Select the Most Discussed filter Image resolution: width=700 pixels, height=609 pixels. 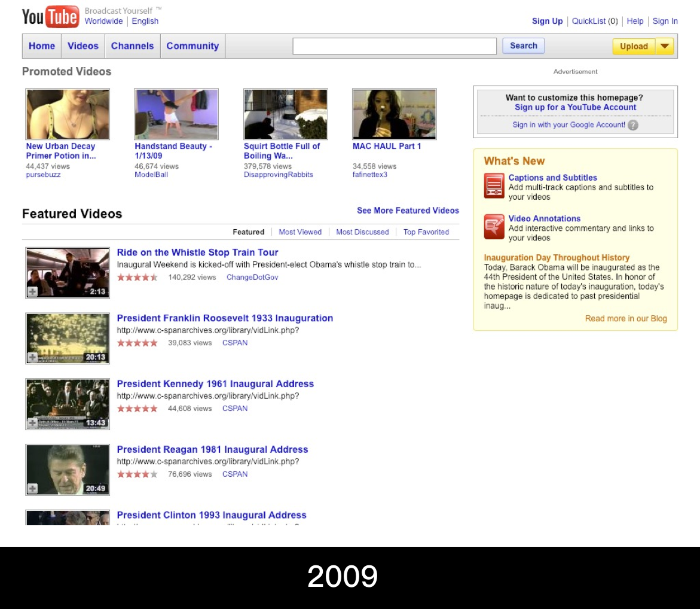(362, 232)
